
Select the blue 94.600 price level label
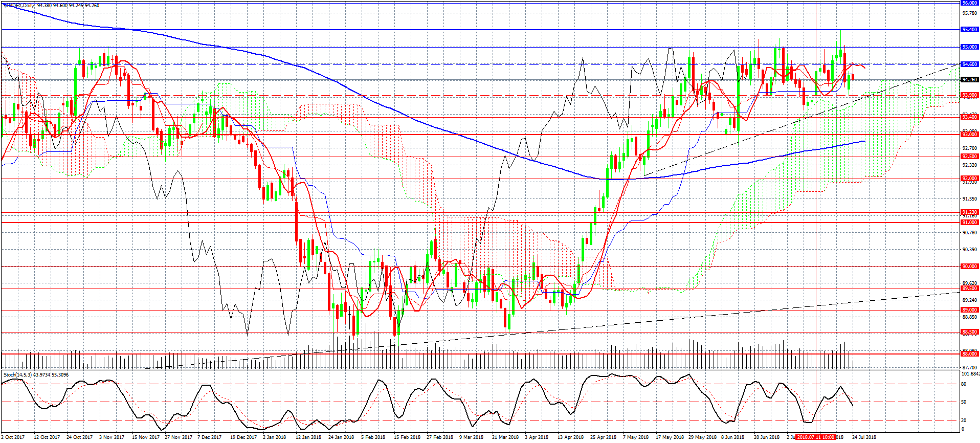pyautogui.click(x=970, y=64)
